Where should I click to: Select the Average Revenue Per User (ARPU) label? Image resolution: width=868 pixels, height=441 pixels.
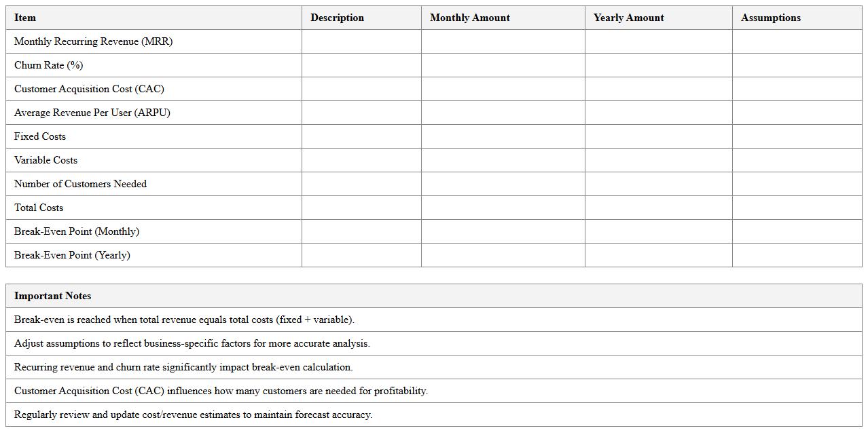click(x=92, y=113)
